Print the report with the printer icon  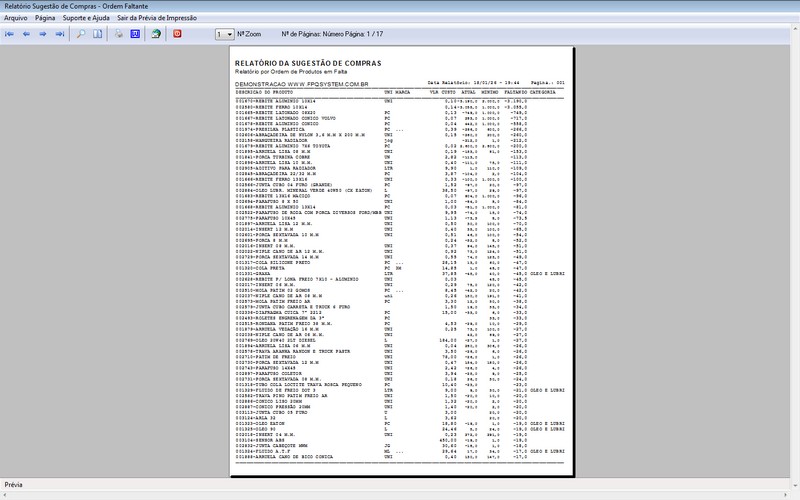point(119,34)
